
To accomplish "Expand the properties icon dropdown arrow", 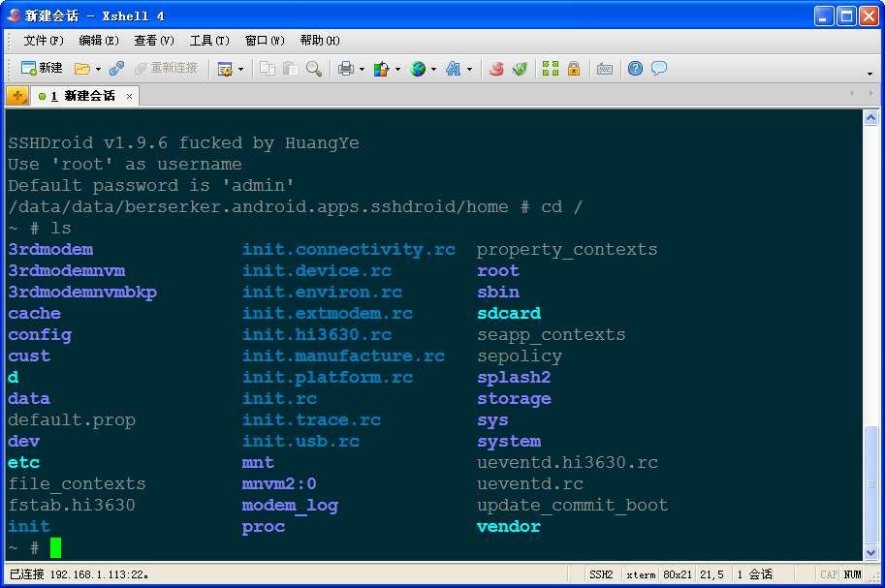I will click(x=241, y=70).
